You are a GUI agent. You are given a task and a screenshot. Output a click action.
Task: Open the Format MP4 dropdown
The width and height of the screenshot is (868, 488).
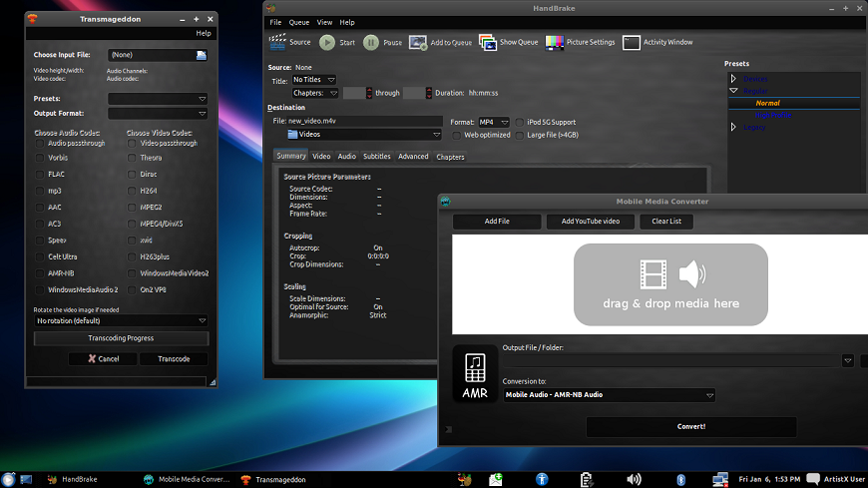[x=493, y=122]
